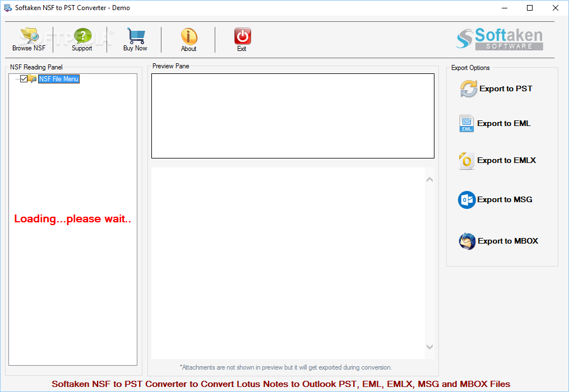Maximize the Softaken converter window
This screenshot has width=569, height=392.
[x=530, y=8]
